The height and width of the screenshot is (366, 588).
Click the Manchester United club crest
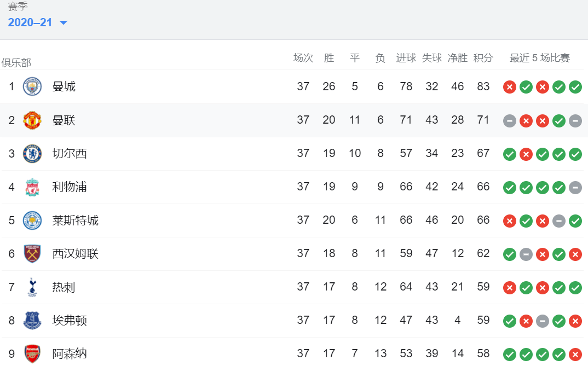click(32, 120)
